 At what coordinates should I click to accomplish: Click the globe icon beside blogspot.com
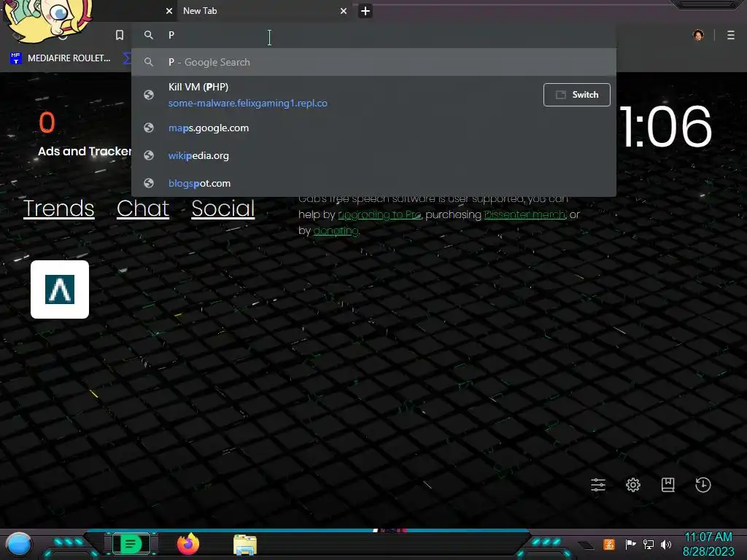coord(149,183)
